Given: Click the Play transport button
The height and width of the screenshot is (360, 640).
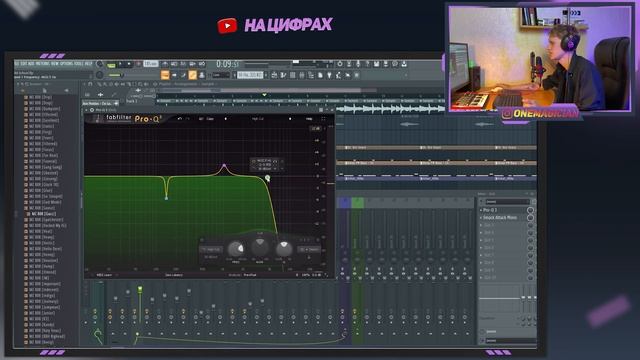Looking at the screenshot, I should click(x=120, y=64).
